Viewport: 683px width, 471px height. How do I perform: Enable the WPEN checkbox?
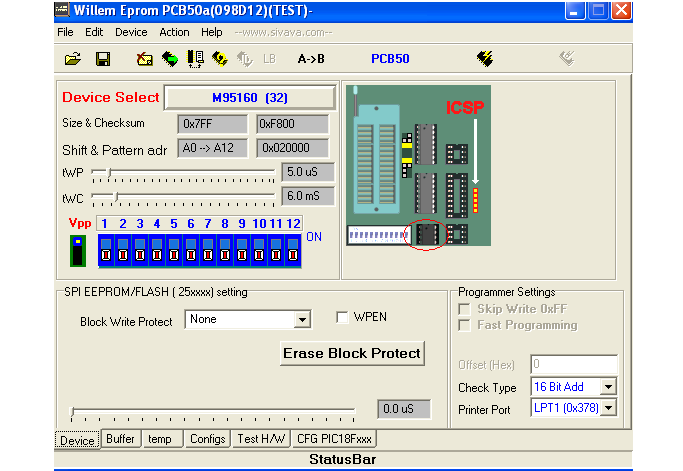[343, 318]
